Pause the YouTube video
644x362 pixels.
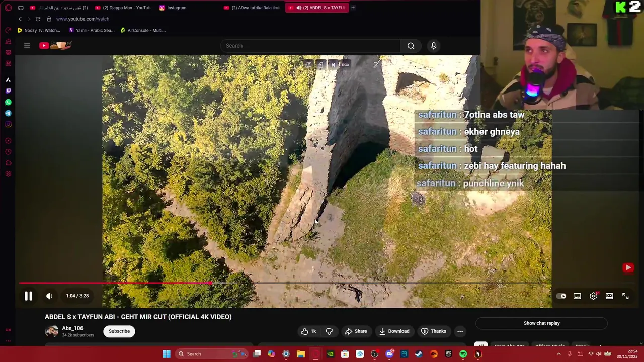(x=28, y=296)
